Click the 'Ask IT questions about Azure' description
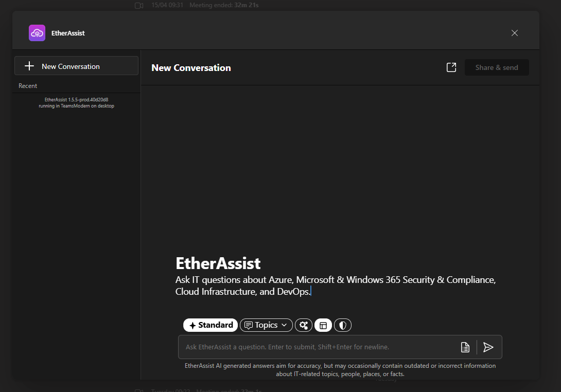The width and height of the screenshot is (561, 392). click(335, 286)
